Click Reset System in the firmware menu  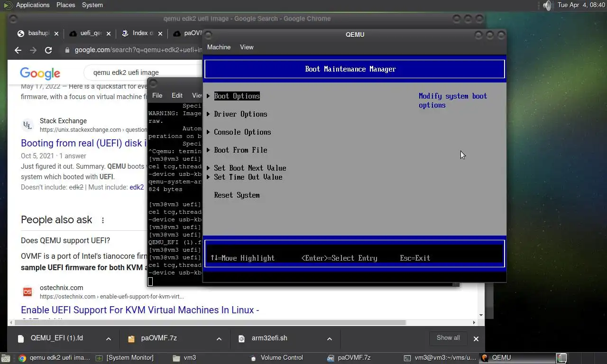click(237, 195)
